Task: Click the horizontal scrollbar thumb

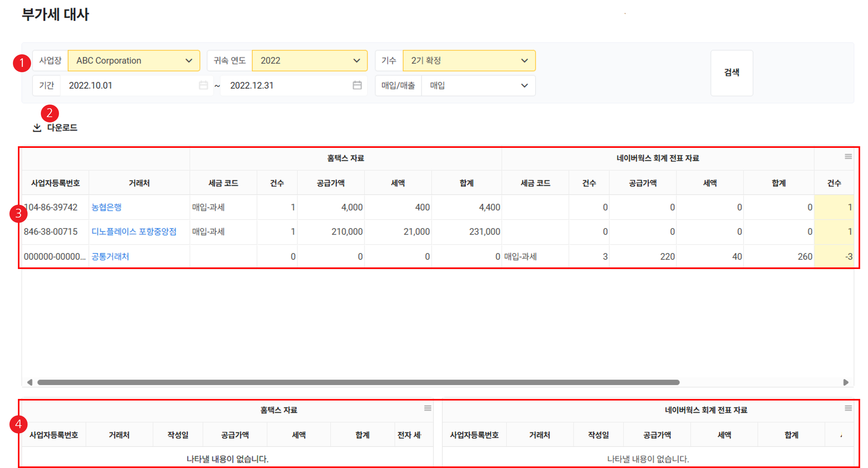Action: 358,382
